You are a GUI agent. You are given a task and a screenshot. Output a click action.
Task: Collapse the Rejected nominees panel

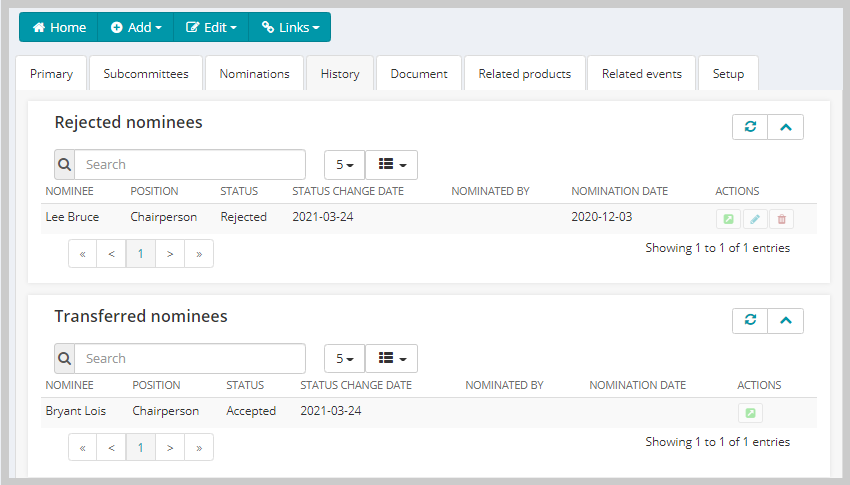(785, 127)
